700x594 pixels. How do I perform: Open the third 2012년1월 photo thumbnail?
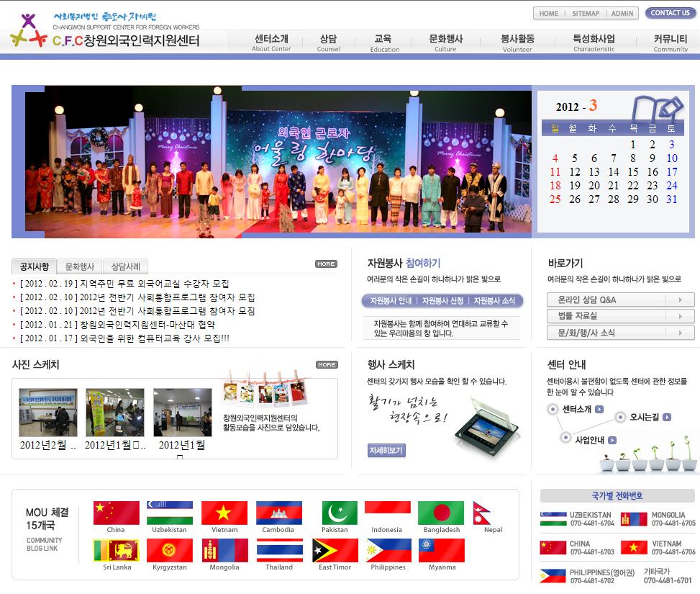pyautogui.click(x=183, y=412)
